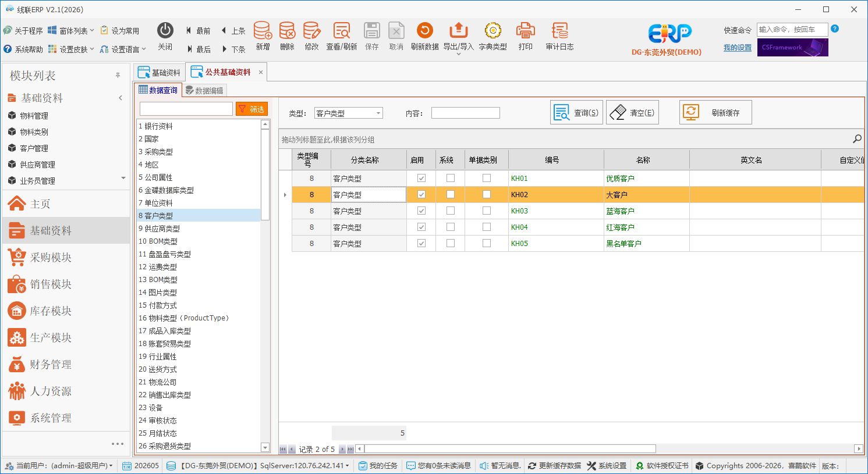Click the 修改 (edit) toolbar icon
Image resolution: width=868 pixels, height=474 pixels.
pos(311,36)
